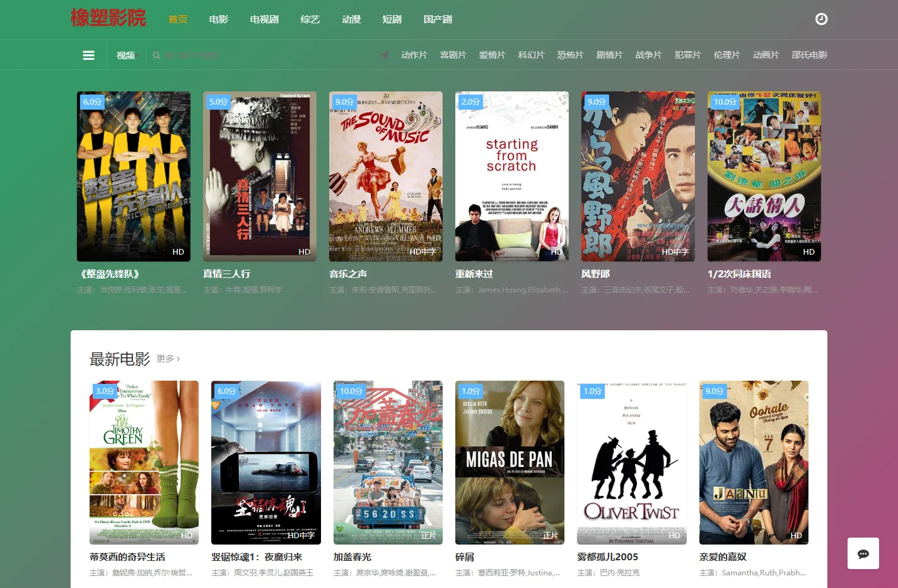Click the clock history icon
The image size is (898, 588).
click(821, 19)
